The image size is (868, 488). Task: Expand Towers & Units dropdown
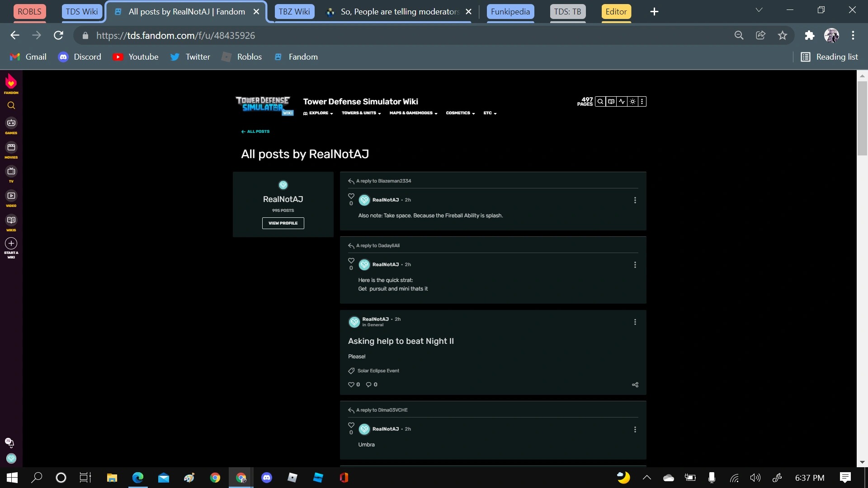coord(361,113)
